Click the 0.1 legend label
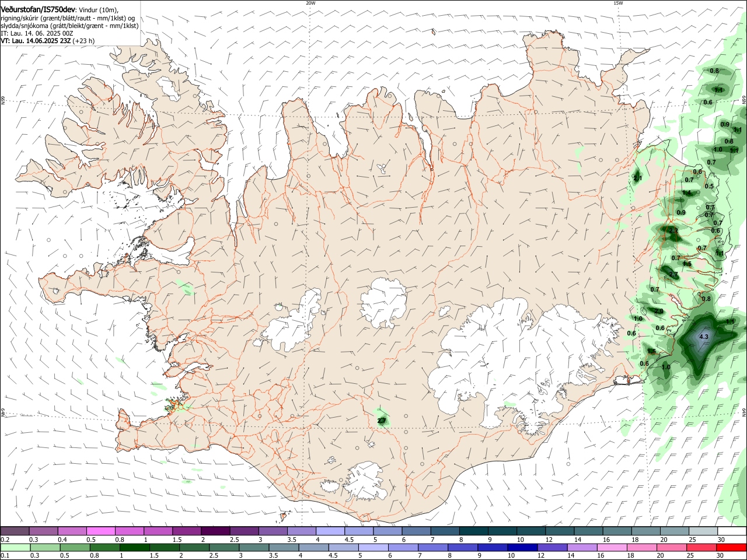747x560 pixels. pyautogui.click(x=5, y=556)
